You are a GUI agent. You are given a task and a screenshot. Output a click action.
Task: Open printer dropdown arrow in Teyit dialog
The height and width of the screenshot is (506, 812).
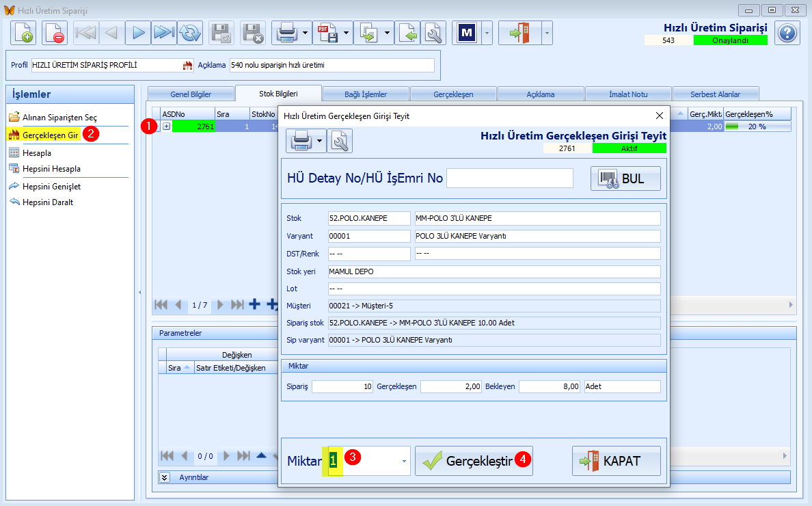320,141
